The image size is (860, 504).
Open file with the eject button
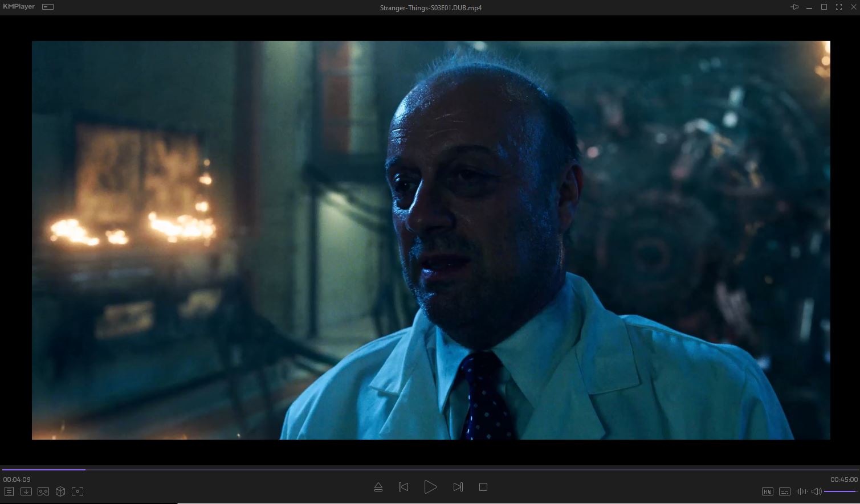pos(378,487)
